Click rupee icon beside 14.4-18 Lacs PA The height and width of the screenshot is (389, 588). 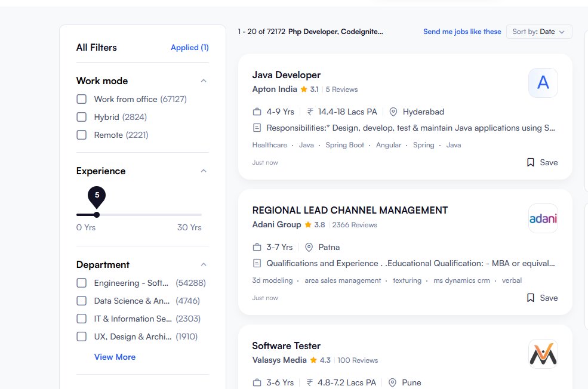click(310, 112)
